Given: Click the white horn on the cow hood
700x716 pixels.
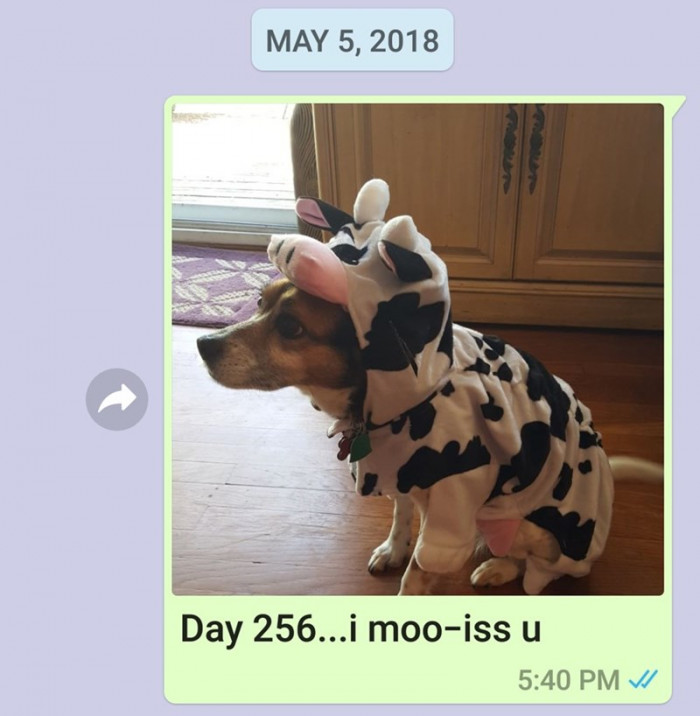Looking at the screenshot, I should 371,199.
